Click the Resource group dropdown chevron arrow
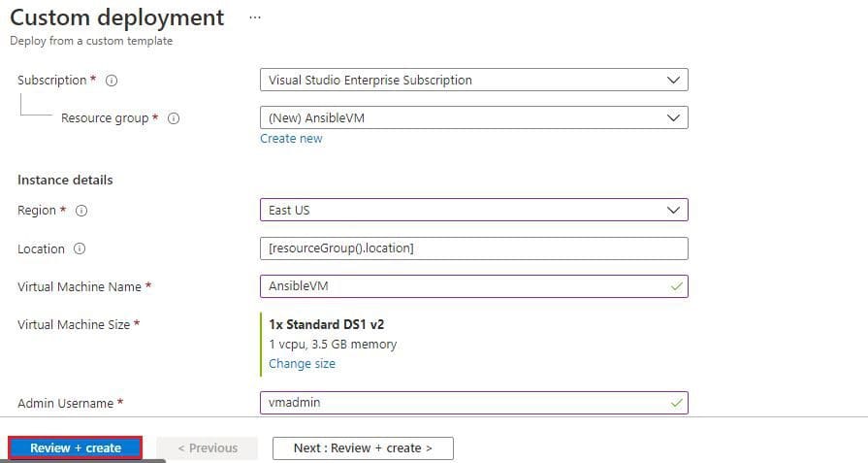This screenshot has height=463, width=868. [673, 118]
